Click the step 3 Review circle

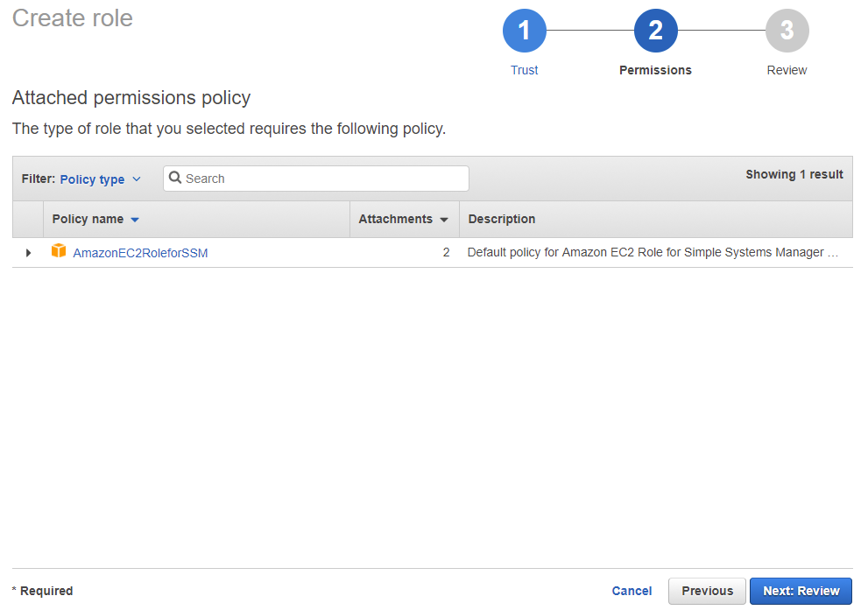[787, 32]
